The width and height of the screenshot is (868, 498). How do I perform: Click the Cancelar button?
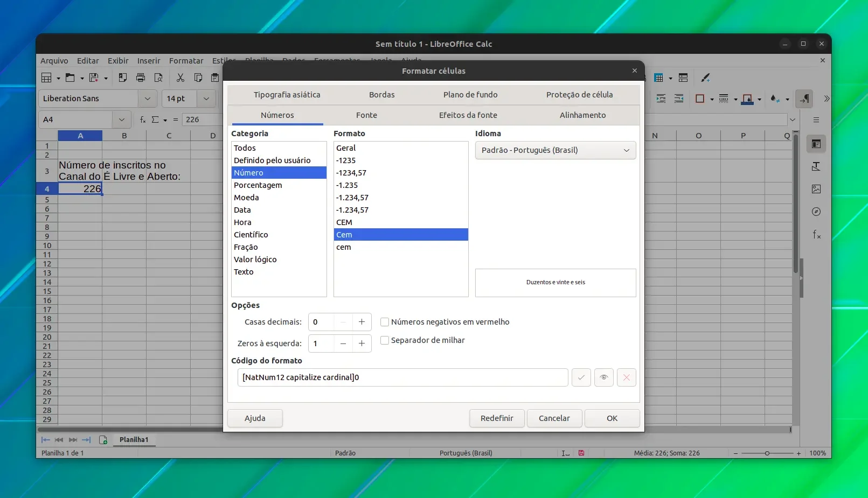(554, 418)
